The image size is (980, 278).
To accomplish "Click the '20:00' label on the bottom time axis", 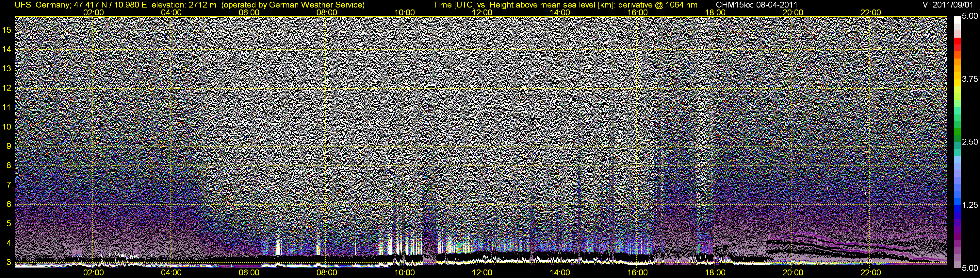I will point(793,273).
